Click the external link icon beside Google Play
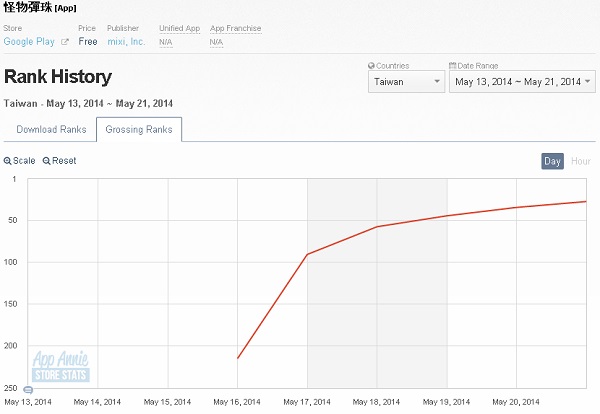Image resolution: width=600 pixels, height=414 pixels. [65, 42]
